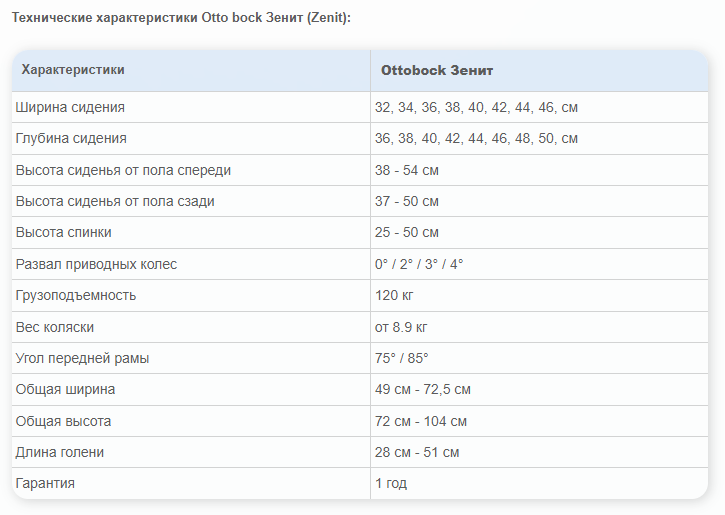The image size is (725, 515).
Task: Click the 'Ottobock Зенит' column header
Action: (x=437, y=71)
